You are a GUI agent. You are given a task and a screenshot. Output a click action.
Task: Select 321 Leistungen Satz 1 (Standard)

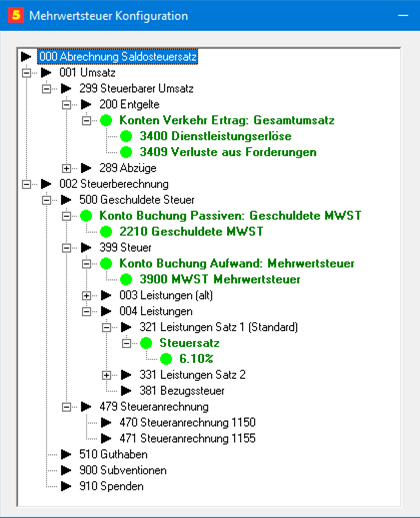[x=219, y=327]
